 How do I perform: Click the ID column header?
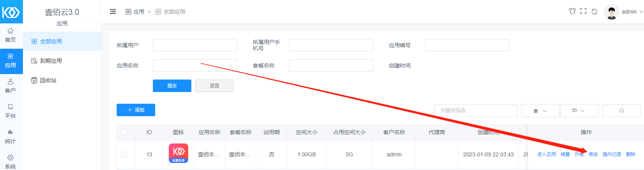coord(149,132)
